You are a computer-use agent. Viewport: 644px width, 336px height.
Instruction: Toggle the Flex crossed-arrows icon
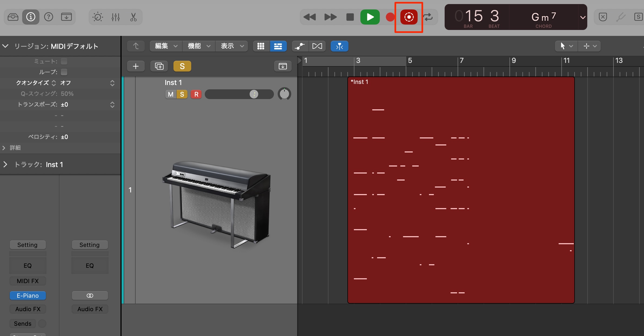coord(317,46)
